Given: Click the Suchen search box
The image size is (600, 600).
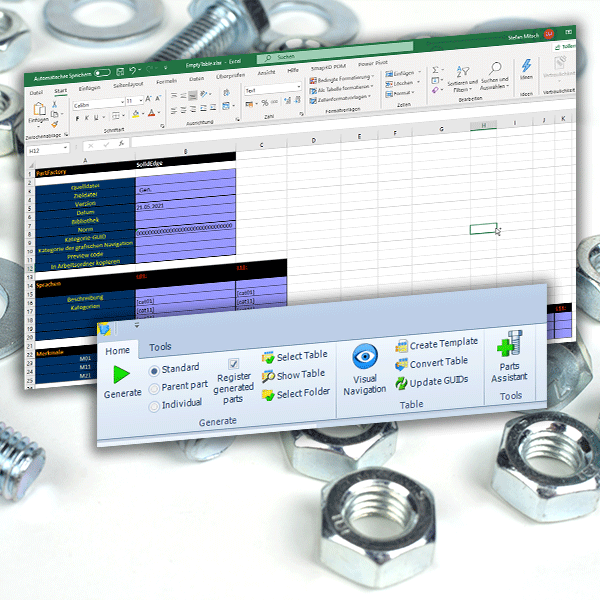Looking at the screenshot, I should tap(335, 52).
